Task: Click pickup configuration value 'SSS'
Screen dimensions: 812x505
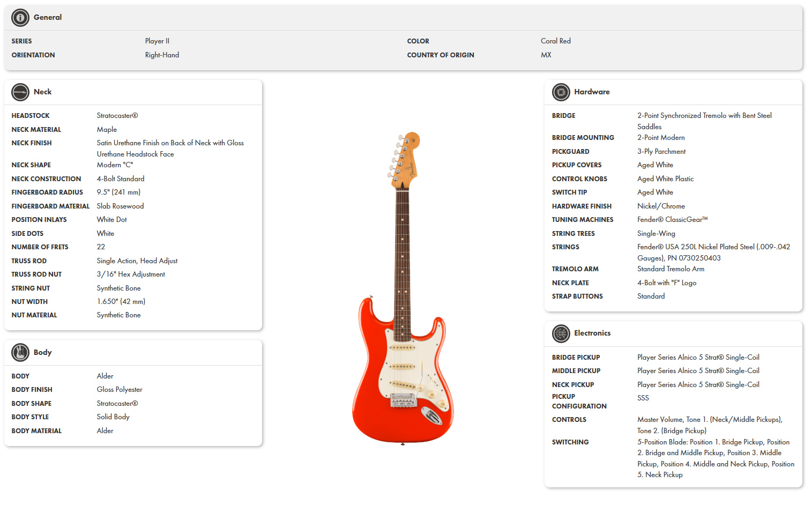Action: tap(643, 398)
